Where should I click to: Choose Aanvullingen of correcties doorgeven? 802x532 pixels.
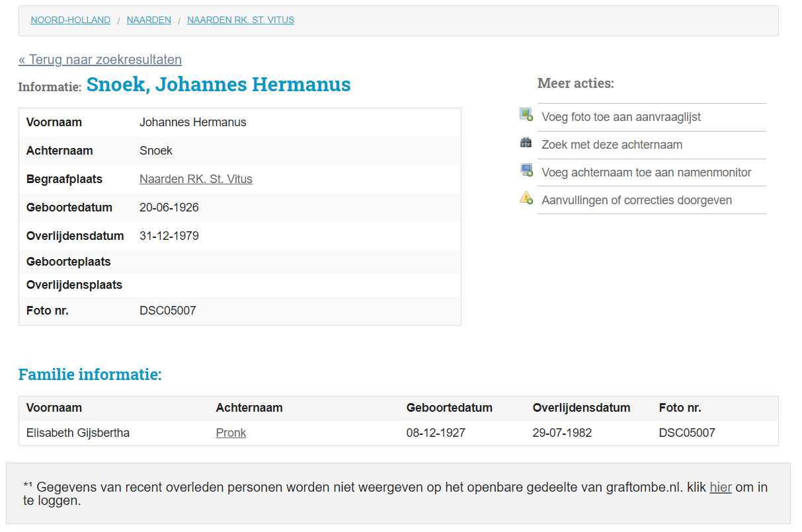636,200
